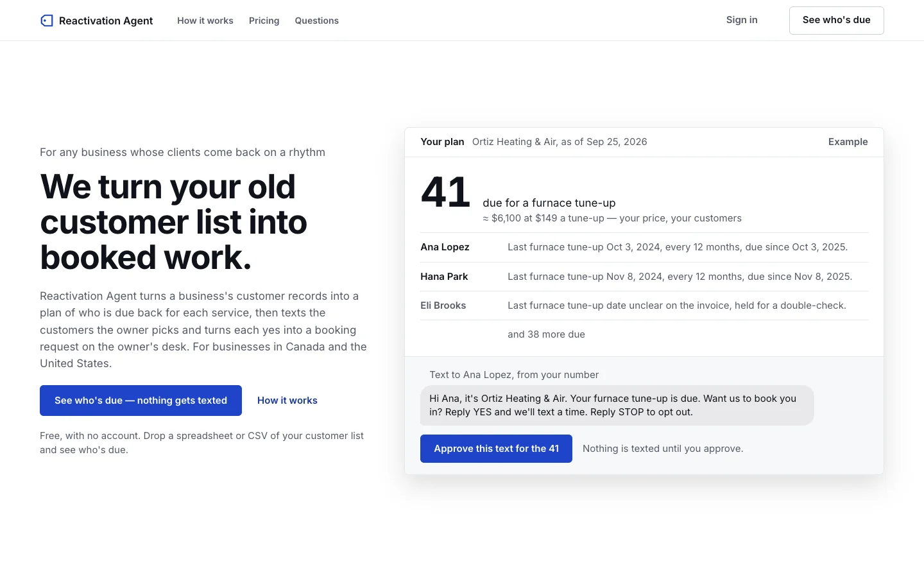Click the $6,100 revenue estimate line

pyautogui.click(x=612, y=218)
